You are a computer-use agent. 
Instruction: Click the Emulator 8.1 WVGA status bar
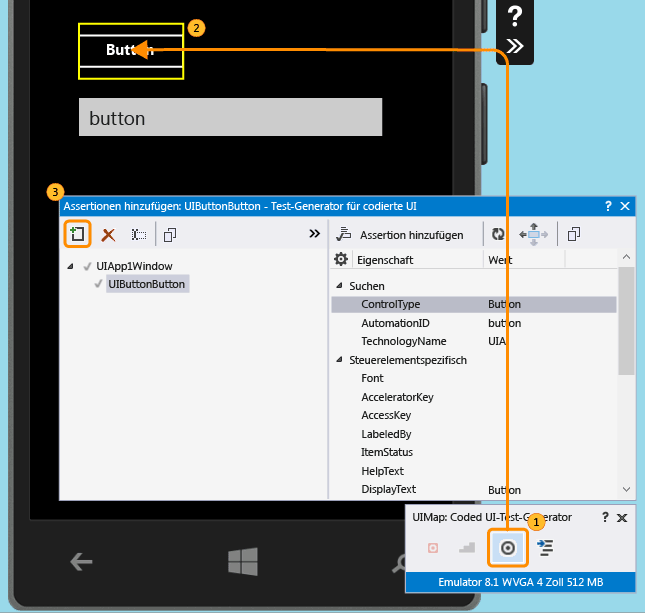[x=520, y=582]
